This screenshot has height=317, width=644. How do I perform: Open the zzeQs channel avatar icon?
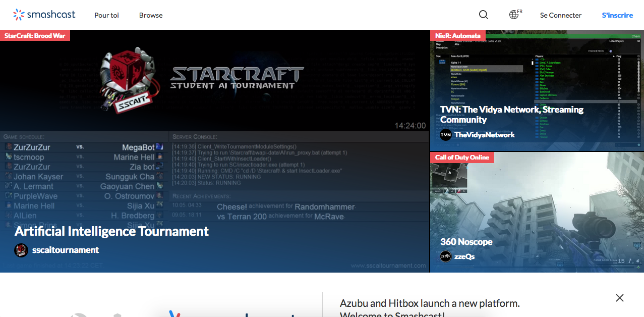(x=446, y=256)
